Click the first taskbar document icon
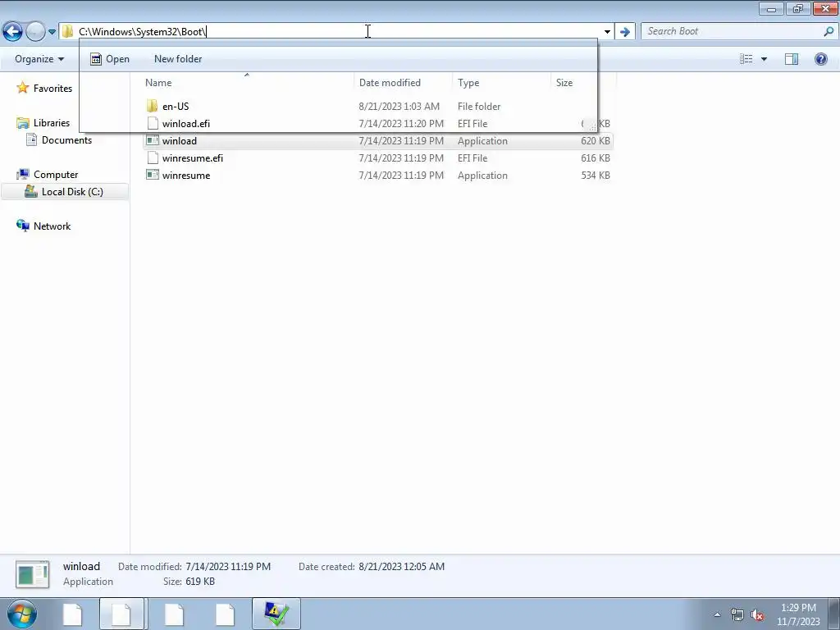This screenshot has height=630, width=840. tap(72, 614)
